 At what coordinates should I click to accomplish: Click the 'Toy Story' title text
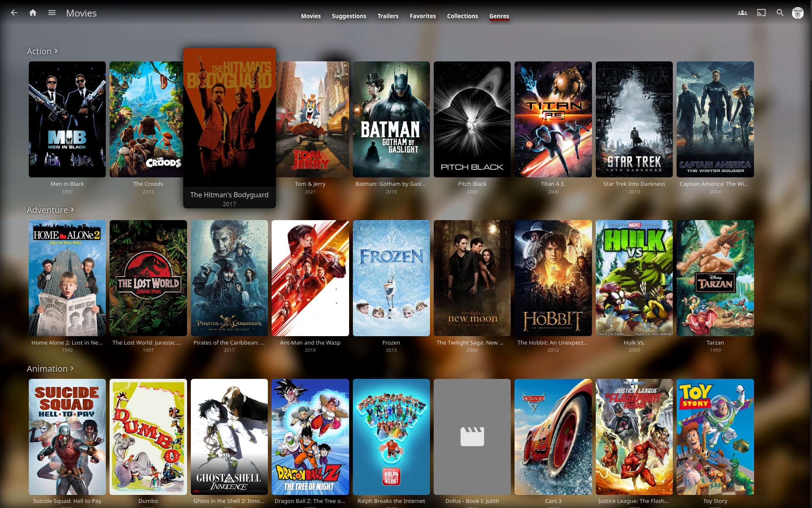point(715,501)
